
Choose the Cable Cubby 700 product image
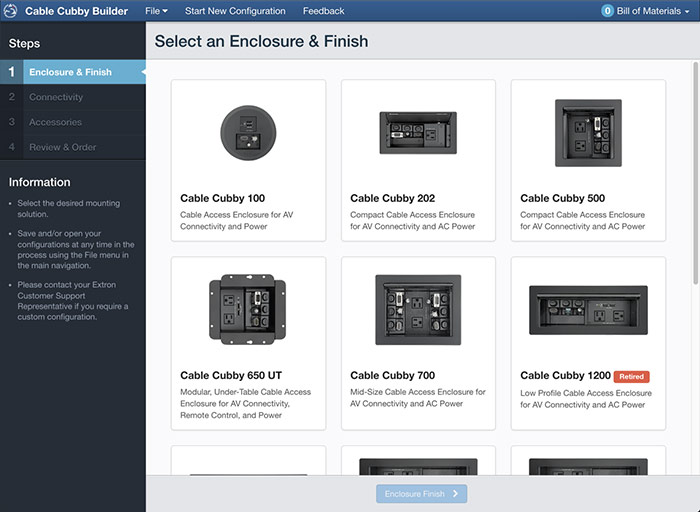click(418, 310)
